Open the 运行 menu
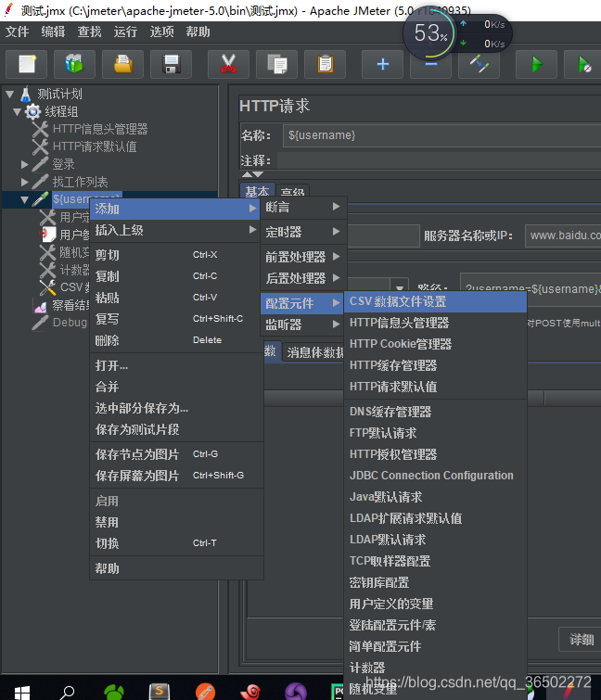601x700 pixels. click(x=125, y=32)
